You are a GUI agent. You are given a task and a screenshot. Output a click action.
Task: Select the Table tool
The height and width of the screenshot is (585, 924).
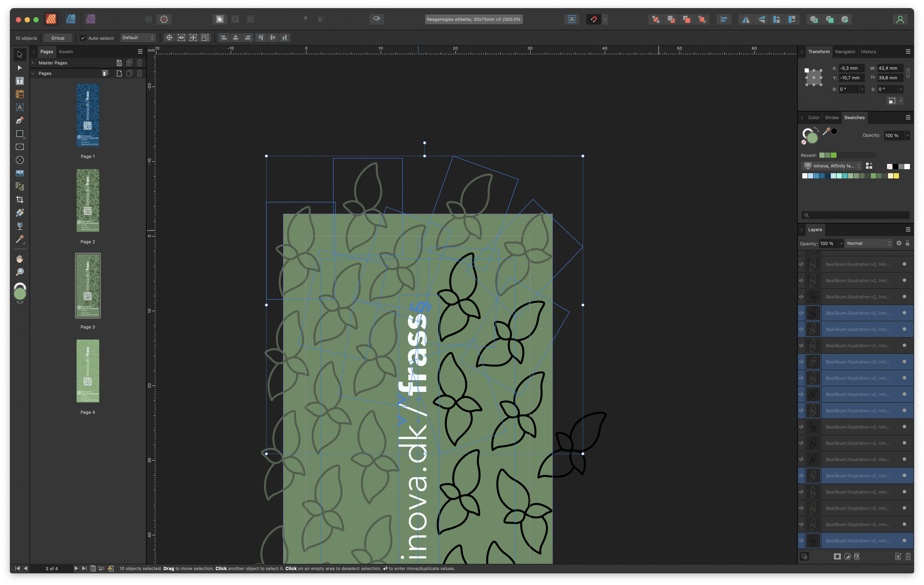pyautogui.click(x=20, y=94)
